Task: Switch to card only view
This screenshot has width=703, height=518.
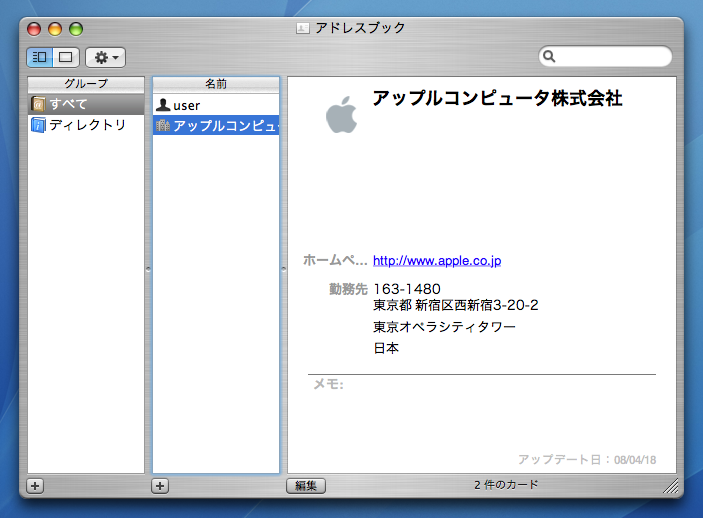Action: click(66, 57)
